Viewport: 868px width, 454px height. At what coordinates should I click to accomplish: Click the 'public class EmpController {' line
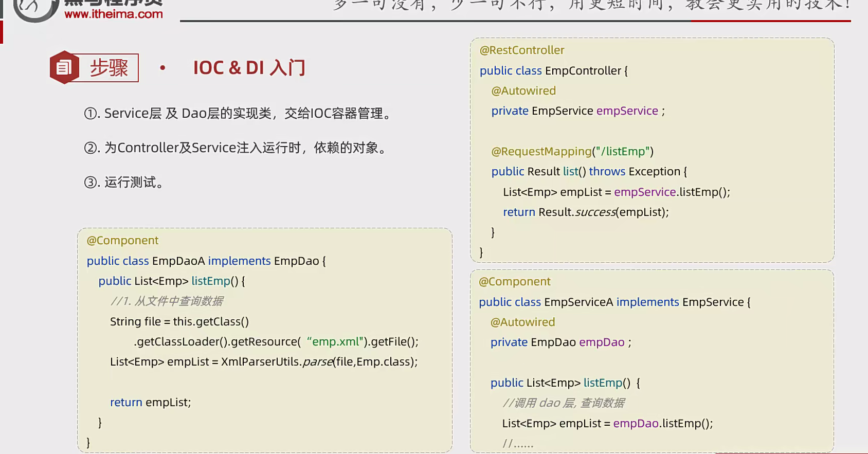click(x=554, y=71)
